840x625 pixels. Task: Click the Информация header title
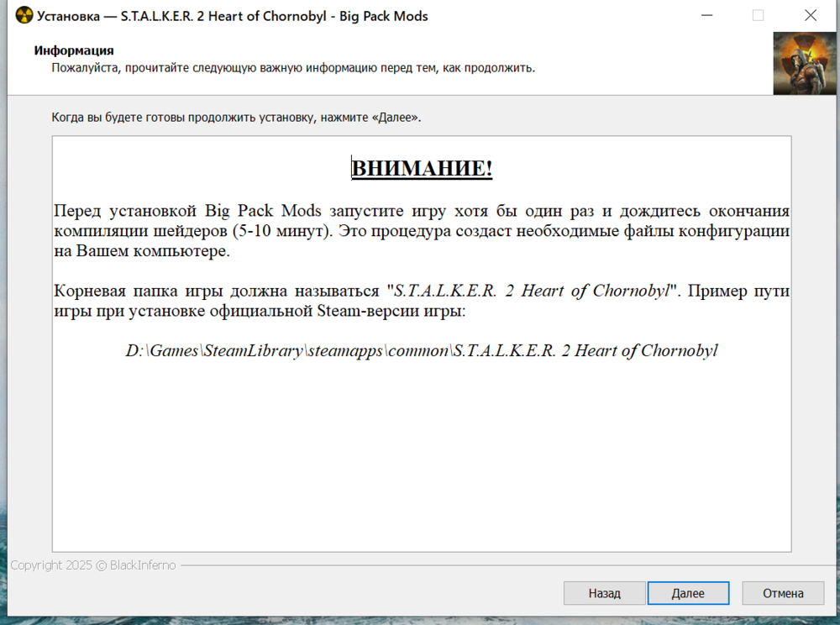(74, 50)
